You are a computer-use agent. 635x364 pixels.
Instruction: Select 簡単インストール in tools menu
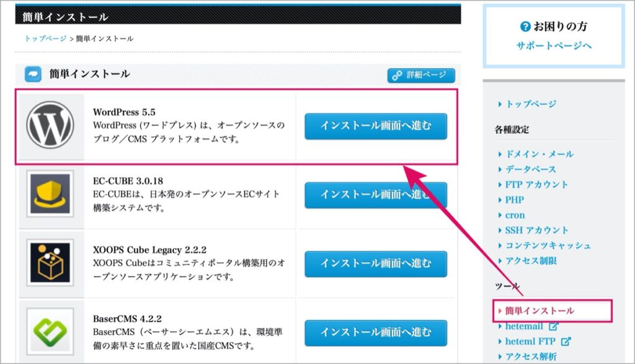pyautogui.click(x=540, y=311)
